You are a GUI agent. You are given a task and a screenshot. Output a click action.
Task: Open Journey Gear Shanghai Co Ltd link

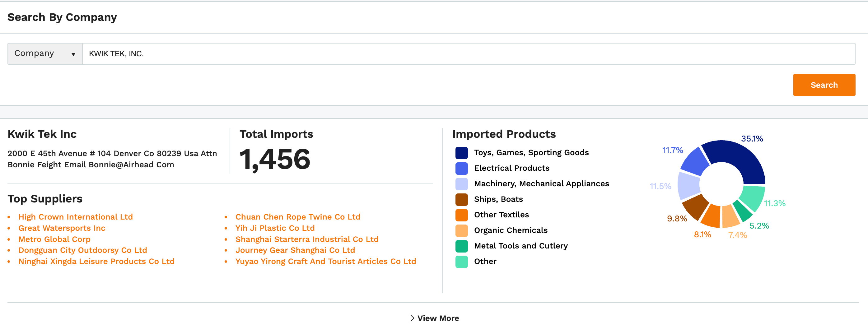pos(295,250)
